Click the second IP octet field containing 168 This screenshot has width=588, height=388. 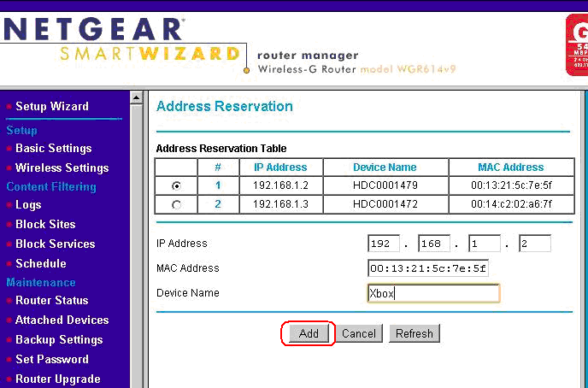pyautogui.click(x=434, y=244)
